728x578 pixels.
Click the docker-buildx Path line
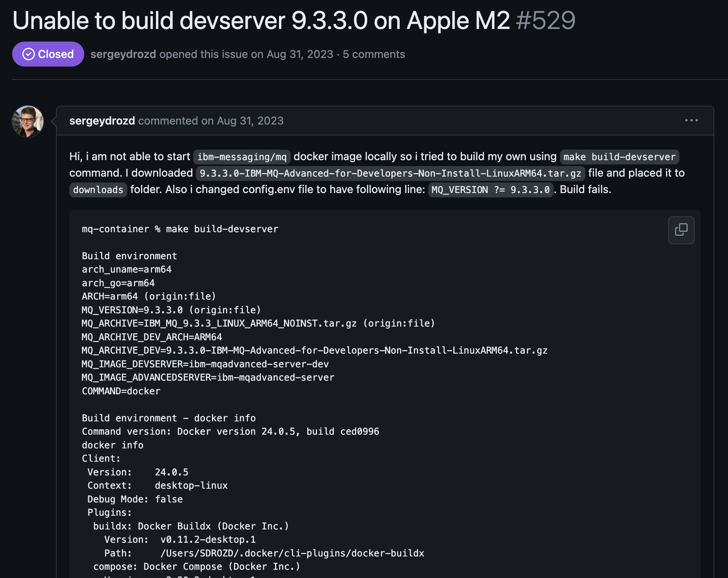tap(264, 553)
